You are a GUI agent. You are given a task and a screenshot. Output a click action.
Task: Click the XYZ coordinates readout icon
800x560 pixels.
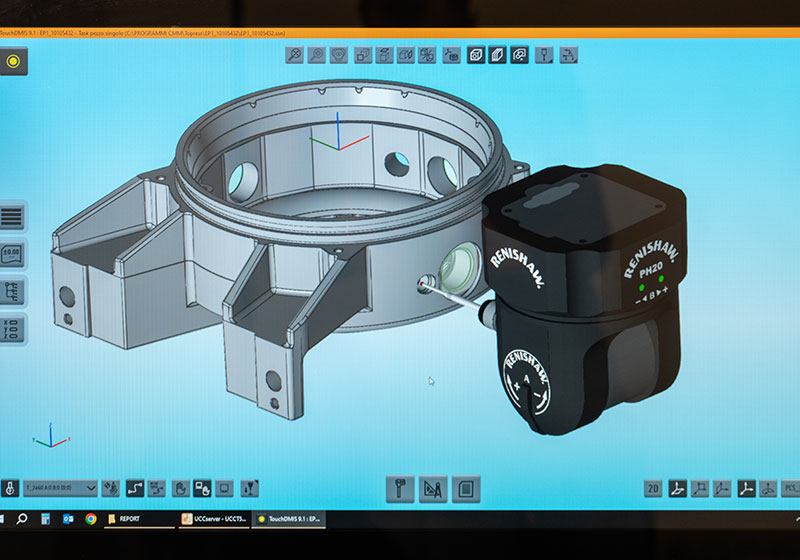point(12,329)
